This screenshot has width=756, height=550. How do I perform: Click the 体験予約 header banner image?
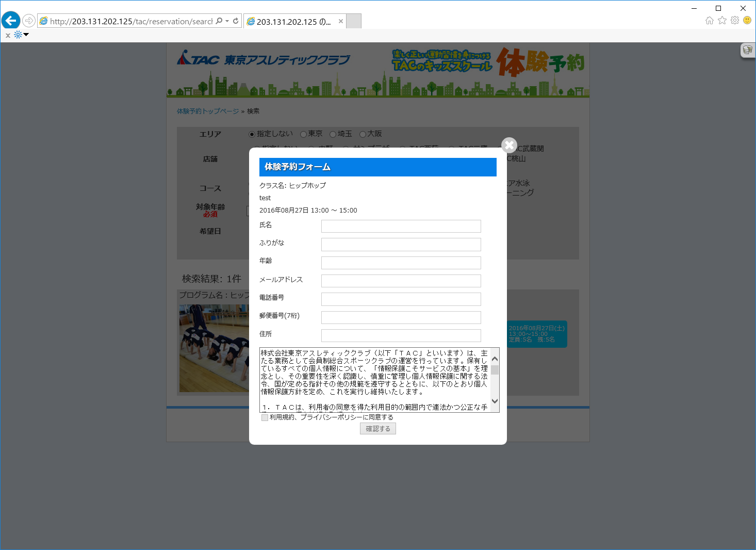487,62
